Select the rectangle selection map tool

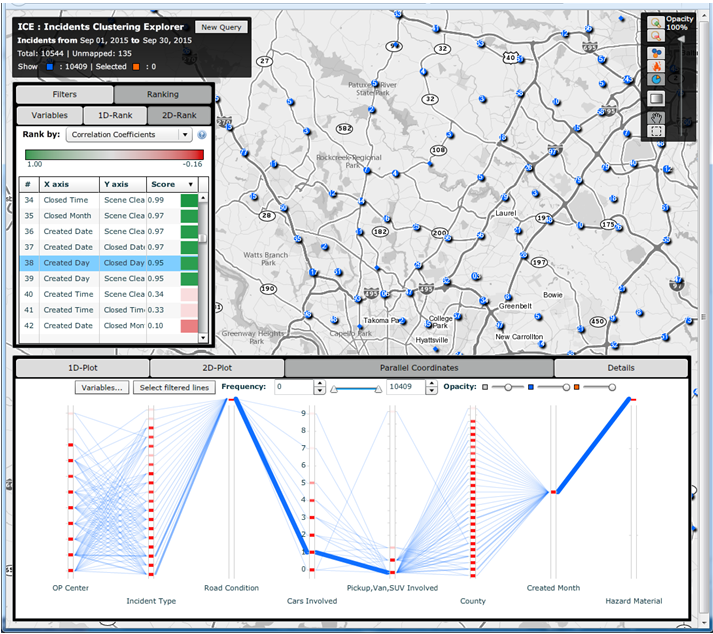656,130
